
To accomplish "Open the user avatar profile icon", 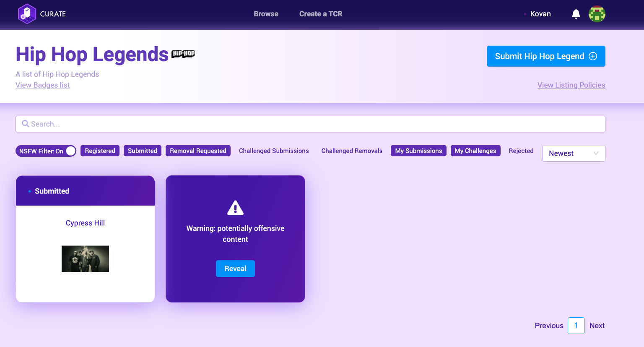I will click(597, 14).
